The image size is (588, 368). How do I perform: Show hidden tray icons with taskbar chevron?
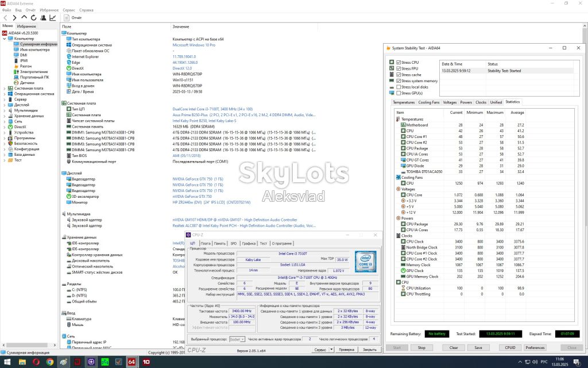pyautogui.click(x=520, y=362)
